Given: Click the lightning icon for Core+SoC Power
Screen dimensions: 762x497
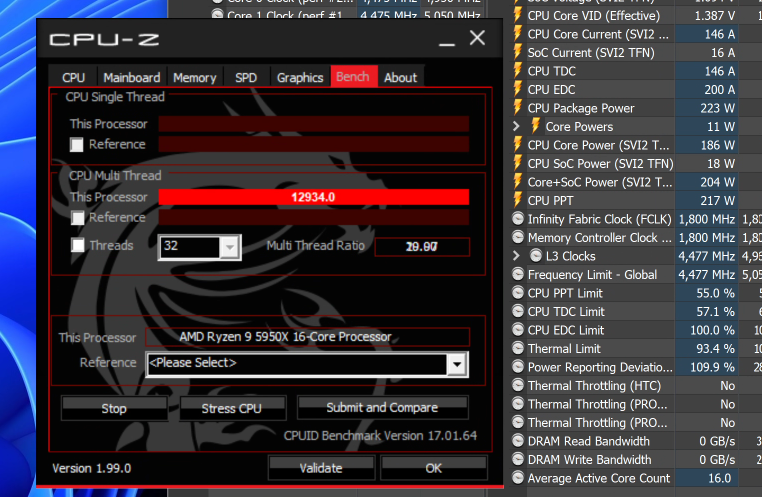Looking at the screenshot, I should [518, 182].
